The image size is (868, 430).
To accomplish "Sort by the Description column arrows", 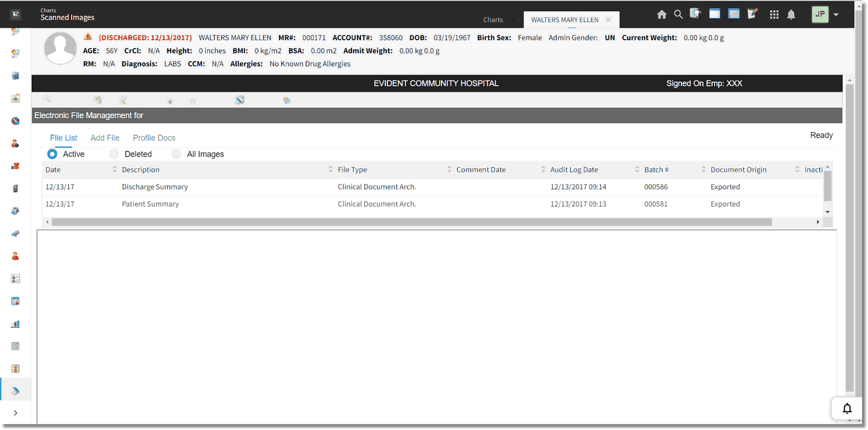I will pyautogui.click(x=331, y=170).
